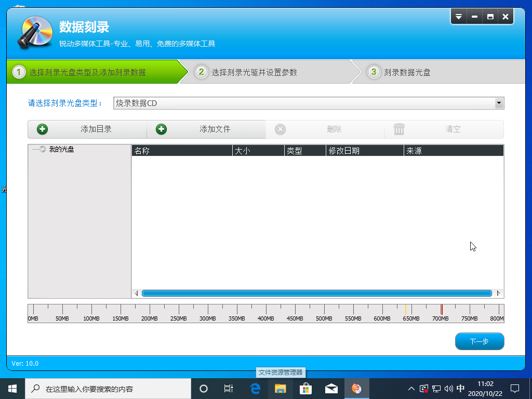This screenshot has width=532, height=399.
Task: Open the title bar dropdown menu icon
Action: (459, 17)
